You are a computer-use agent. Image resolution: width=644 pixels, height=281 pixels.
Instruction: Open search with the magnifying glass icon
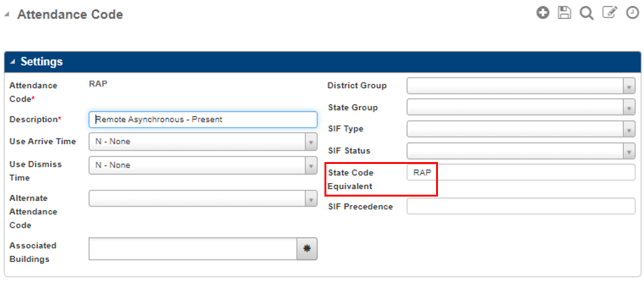click(x=586, y=14)
